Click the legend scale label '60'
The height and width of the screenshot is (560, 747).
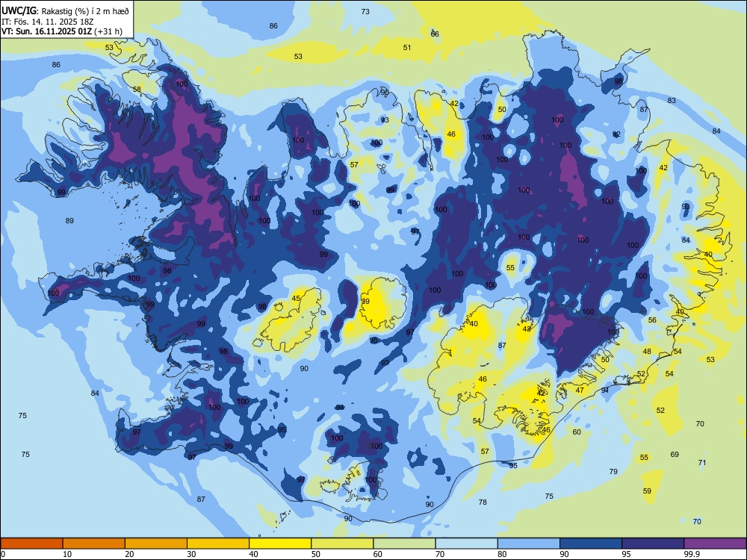coord(378,554)
